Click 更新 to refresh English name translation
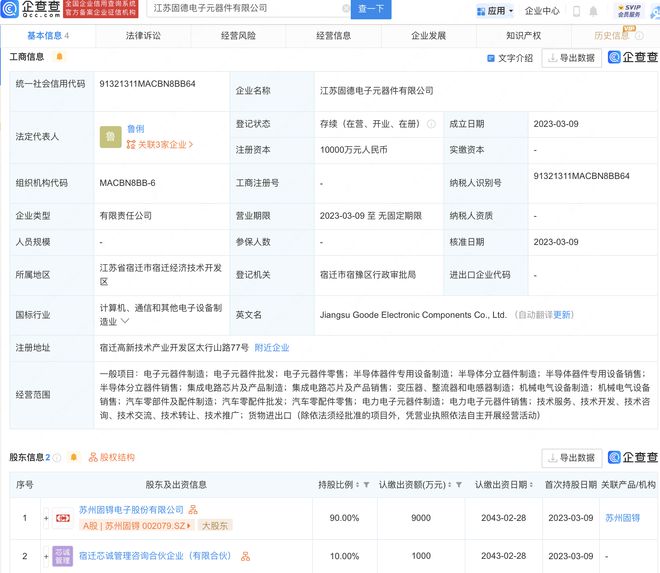 click(x=562, y=315)
